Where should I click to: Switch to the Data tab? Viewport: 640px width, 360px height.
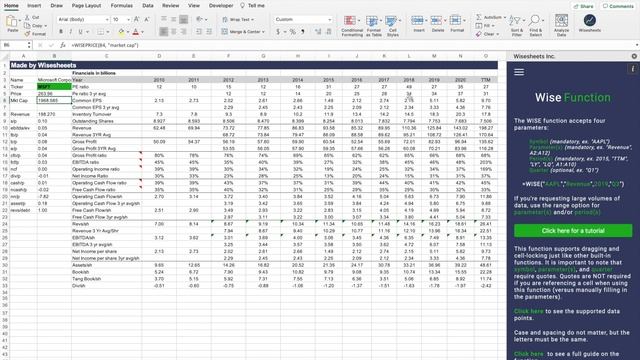click(x=148, y=6)
